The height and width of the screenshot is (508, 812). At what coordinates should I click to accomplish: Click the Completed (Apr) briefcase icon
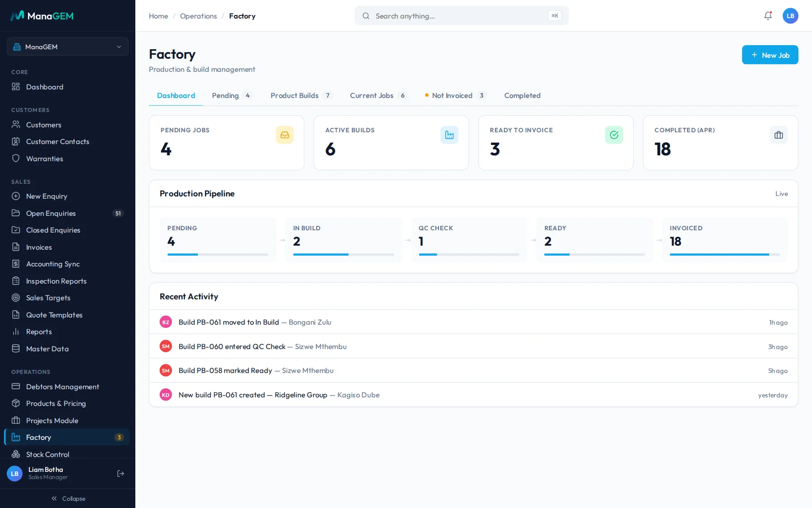pyautogui.click(x=779, y=135)
